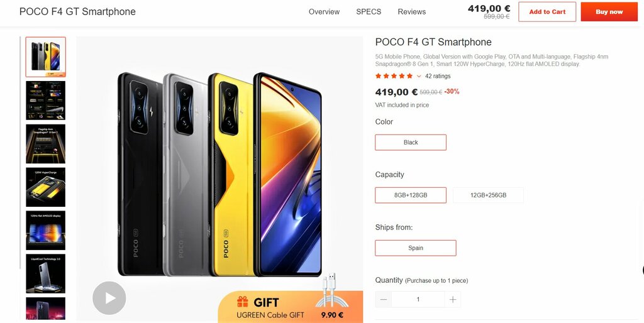The width and height of the screenshot is (644, 323).
Task: View the 120W HyperCharge thumbnail
Action: click(45, 187)
